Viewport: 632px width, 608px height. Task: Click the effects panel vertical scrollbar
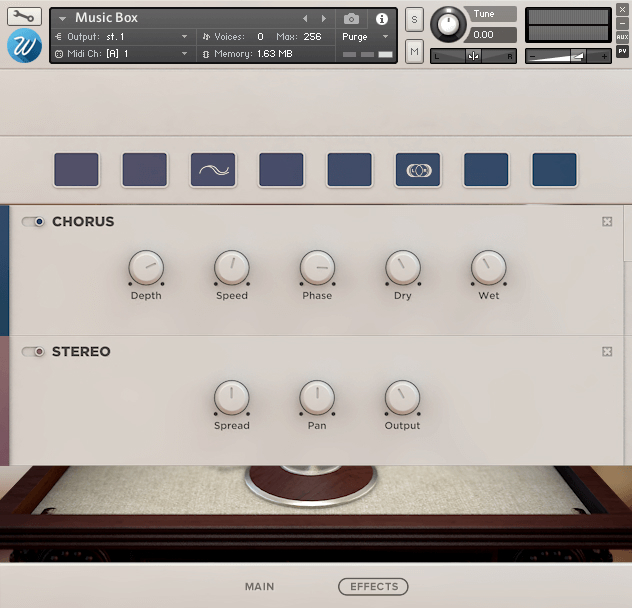pos(628,234)
